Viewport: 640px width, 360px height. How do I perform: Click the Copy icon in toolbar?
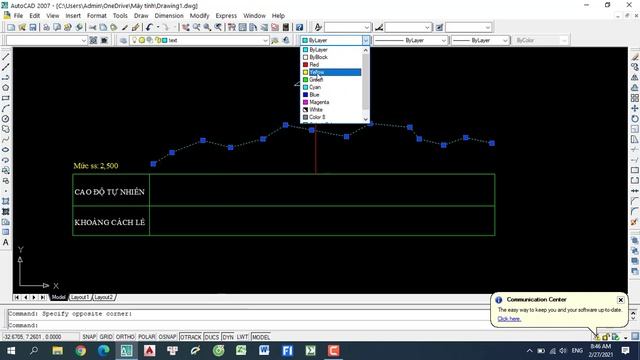pyautogui.click(x=103, y=27)
